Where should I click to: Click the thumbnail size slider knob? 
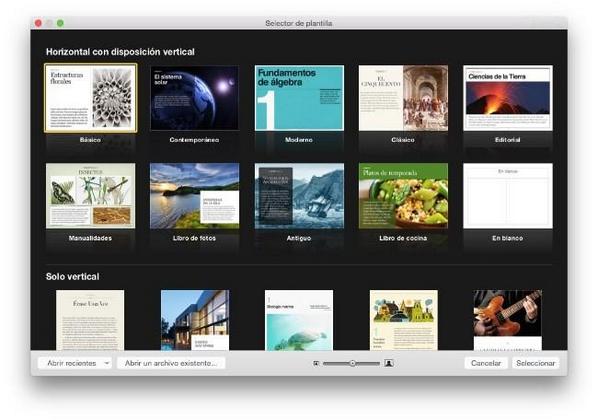click(x=353, y=363)
